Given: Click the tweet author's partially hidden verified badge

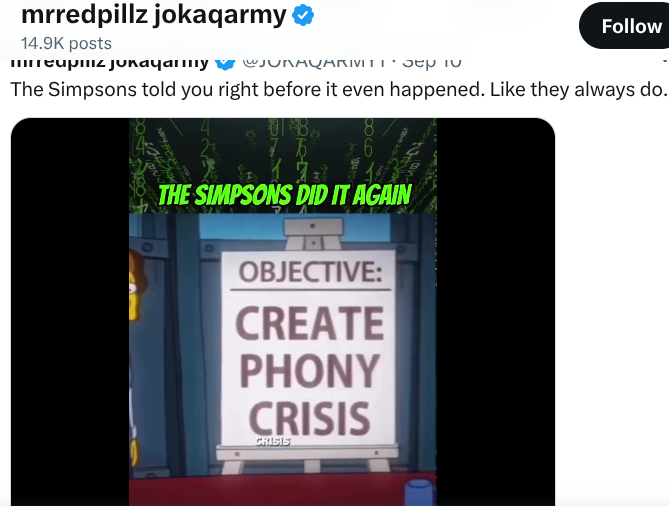Looking at the screenshot, I should pos(225,64).
